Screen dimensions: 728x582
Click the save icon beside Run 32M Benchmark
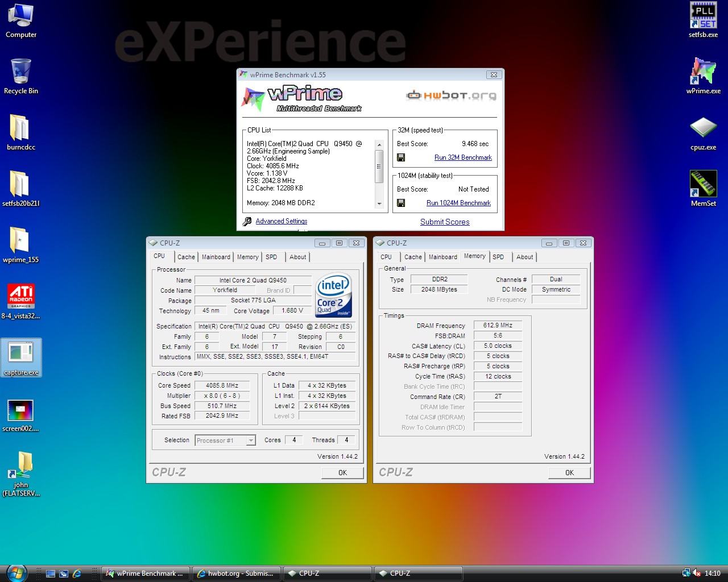401,157
